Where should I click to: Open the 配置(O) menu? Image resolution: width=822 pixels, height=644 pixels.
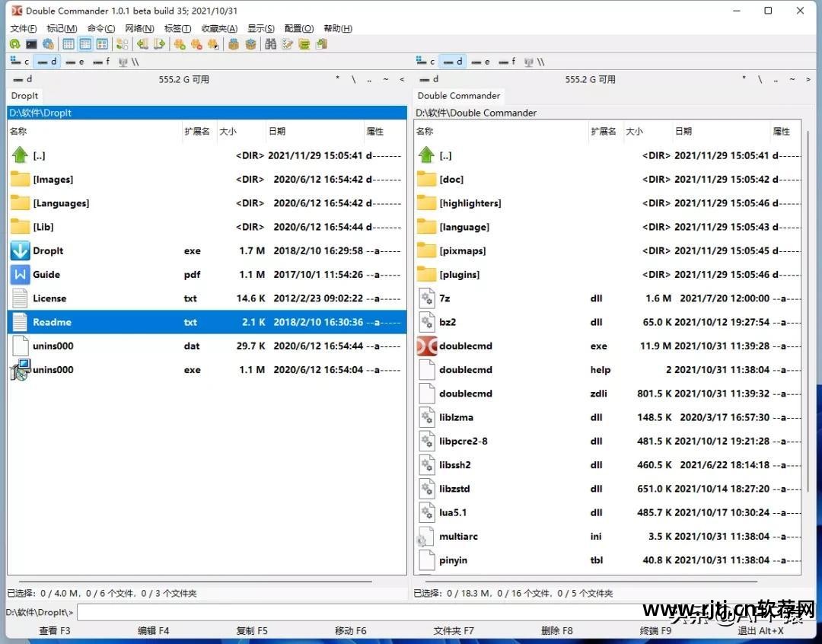(299, 28)
